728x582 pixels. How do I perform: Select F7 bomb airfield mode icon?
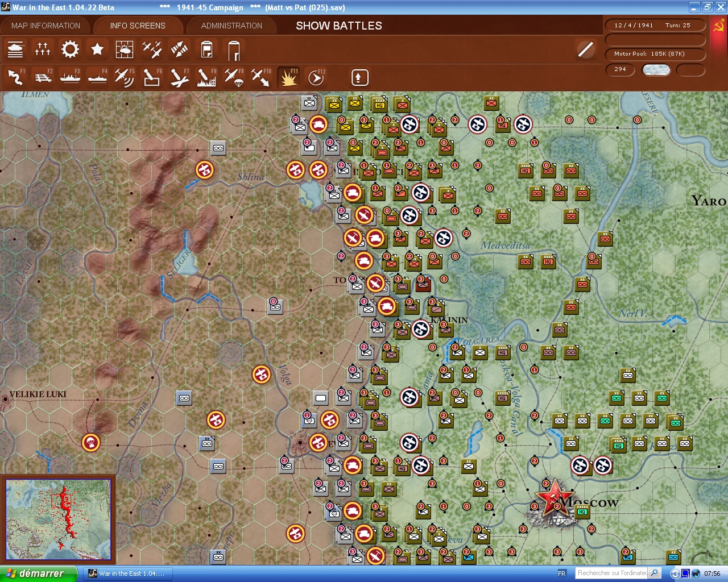tap(179, 77)
